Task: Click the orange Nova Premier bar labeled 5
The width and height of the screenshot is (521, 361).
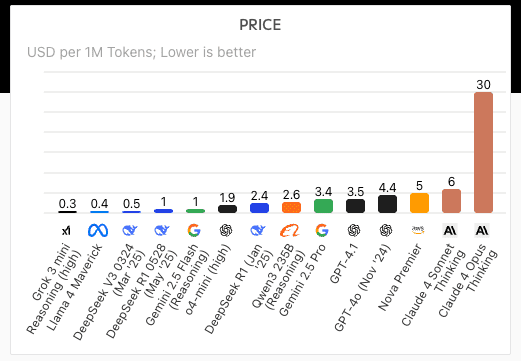Action: [x=419, y=203]
